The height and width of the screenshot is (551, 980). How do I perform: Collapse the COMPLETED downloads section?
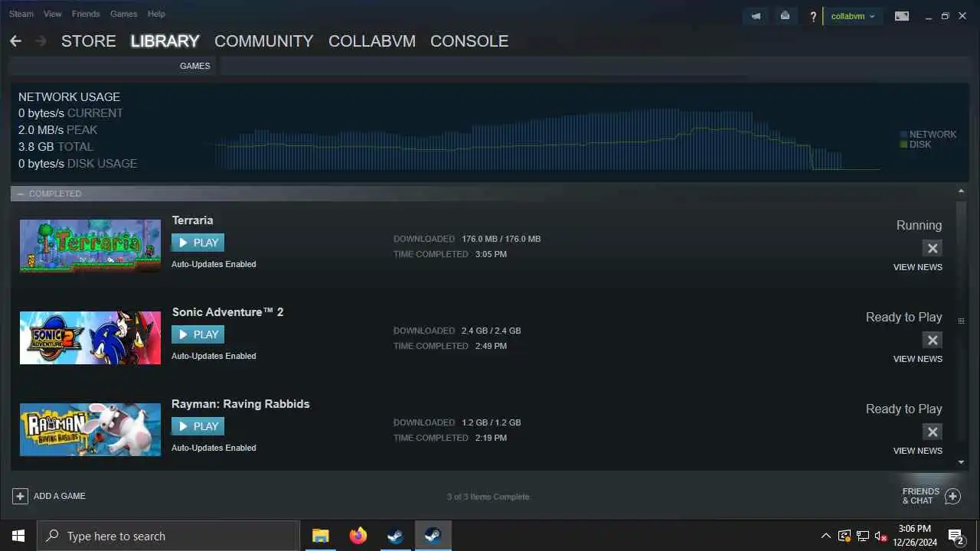pyautogui.click(x=21, y=194)
